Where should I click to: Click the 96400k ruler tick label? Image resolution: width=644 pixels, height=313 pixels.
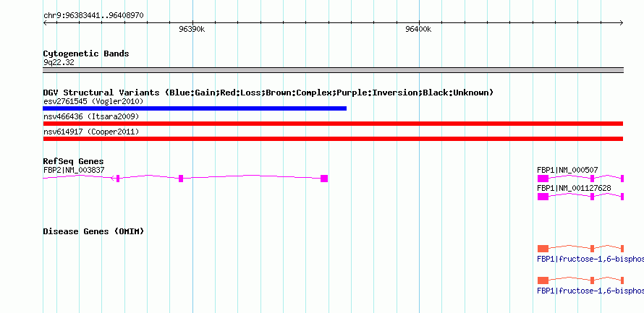[418, 30]
